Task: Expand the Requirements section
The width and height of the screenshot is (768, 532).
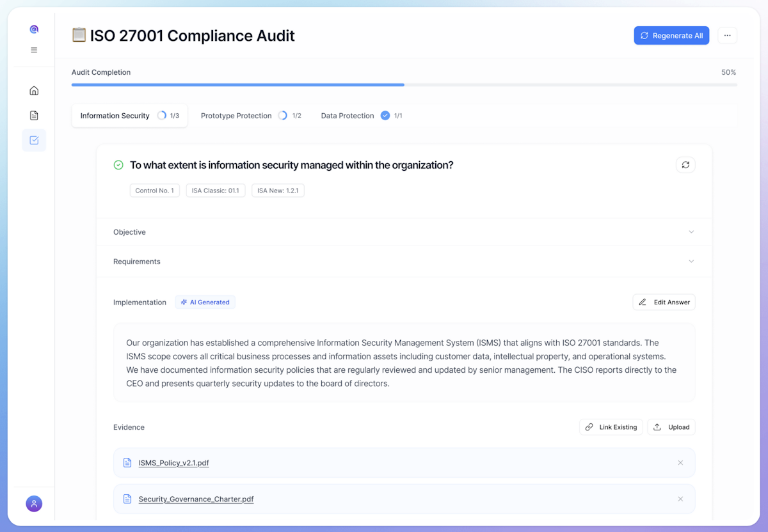Action: tap(404, 262)
